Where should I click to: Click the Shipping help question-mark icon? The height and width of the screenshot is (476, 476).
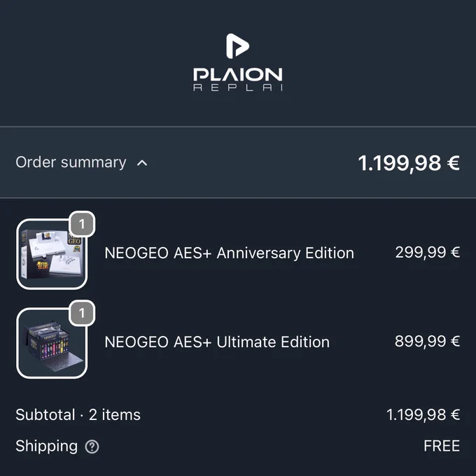(x=92, y=447)
